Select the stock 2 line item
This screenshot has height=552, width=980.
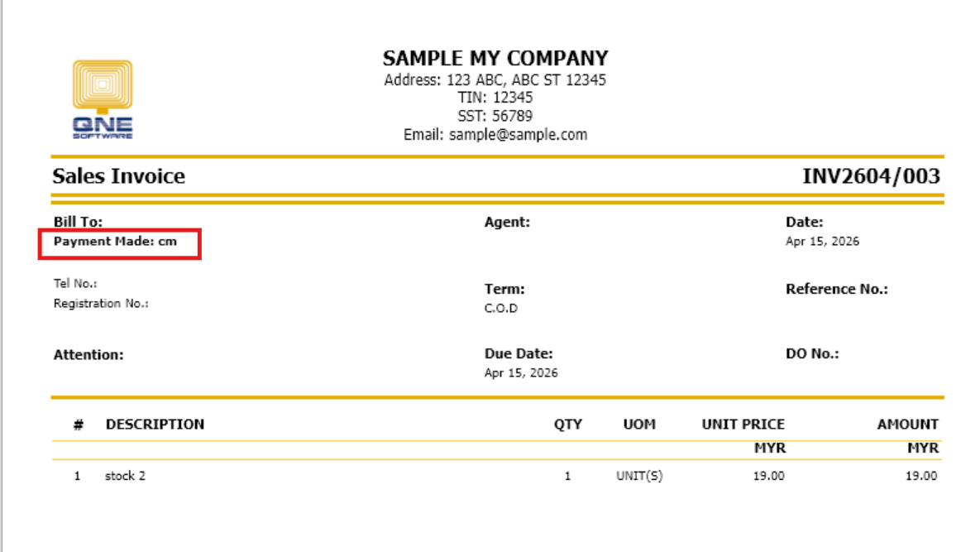(x=125, y=476)
